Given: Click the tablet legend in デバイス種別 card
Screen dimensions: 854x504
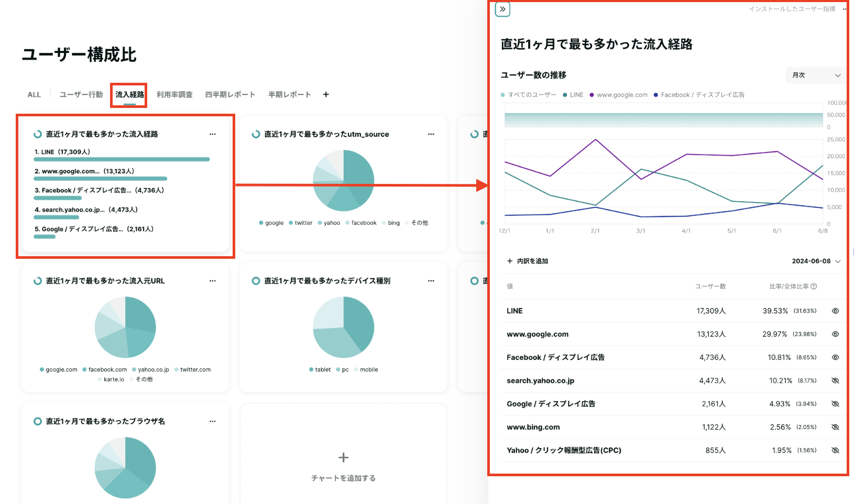Looking at the screenshot, I should [320, 369].
